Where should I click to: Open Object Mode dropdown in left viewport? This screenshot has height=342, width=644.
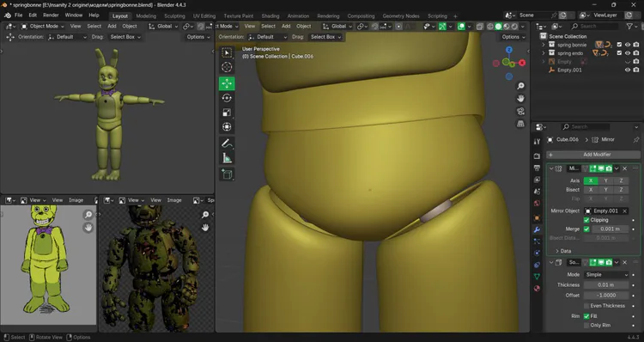point(43,27)
